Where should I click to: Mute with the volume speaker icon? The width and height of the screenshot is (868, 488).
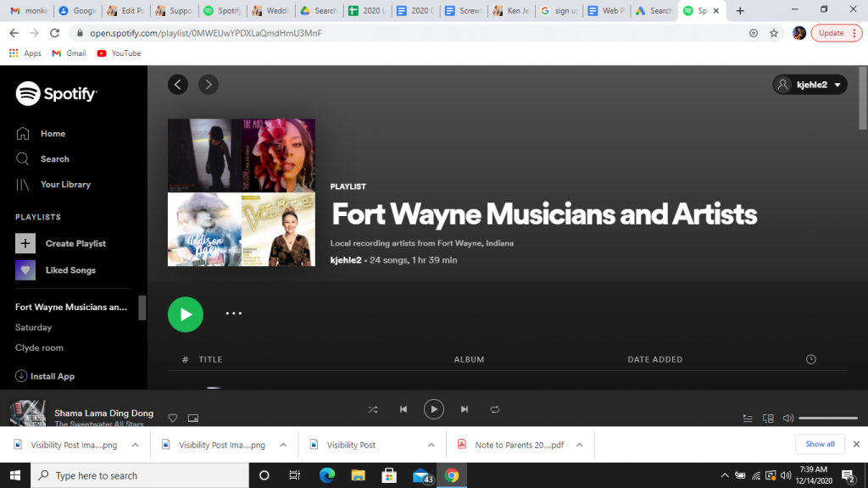pos(788,419)
